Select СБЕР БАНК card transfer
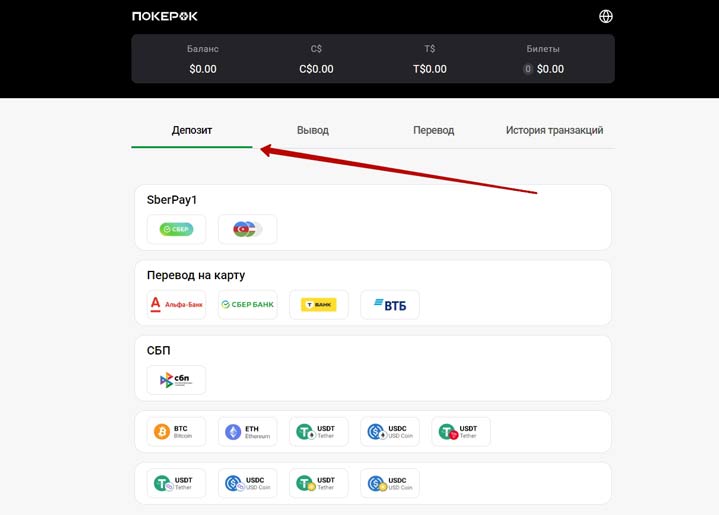 [248, 305]
